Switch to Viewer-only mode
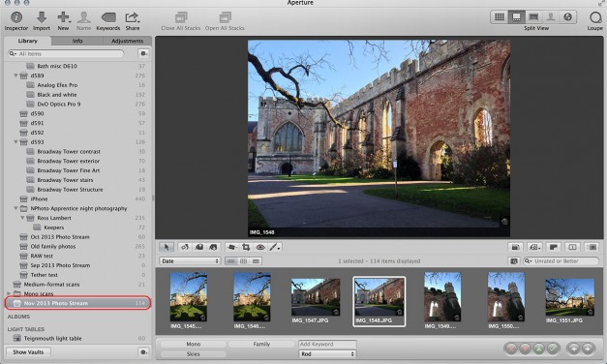The image size is (607, 364). coord(533,16)
